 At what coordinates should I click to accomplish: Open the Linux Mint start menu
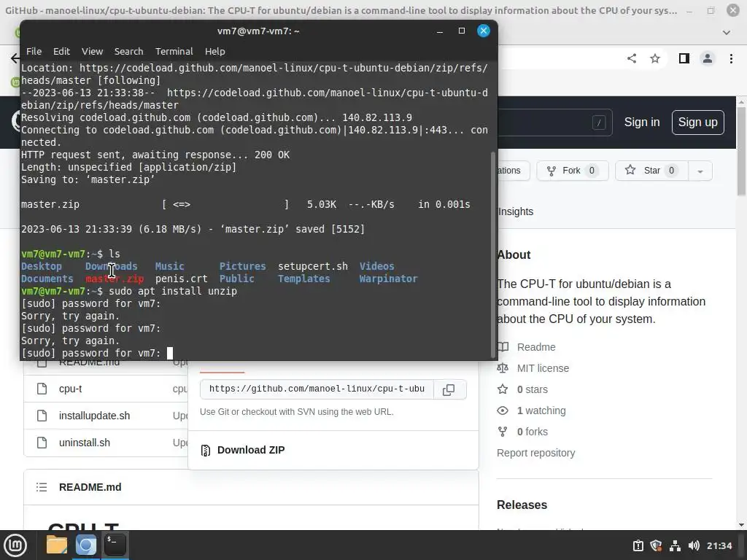pos(16,545)
